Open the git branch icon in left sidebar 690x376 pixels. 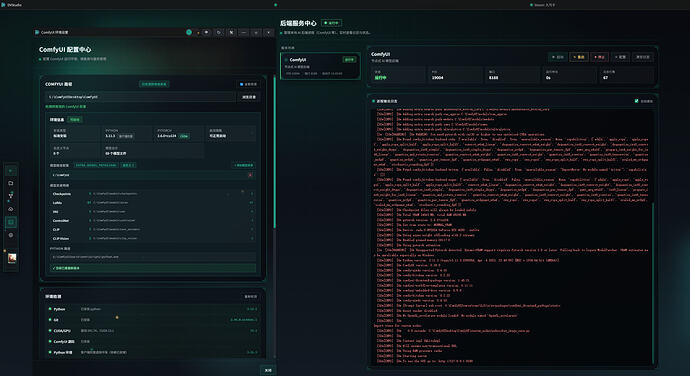point(11,196)
